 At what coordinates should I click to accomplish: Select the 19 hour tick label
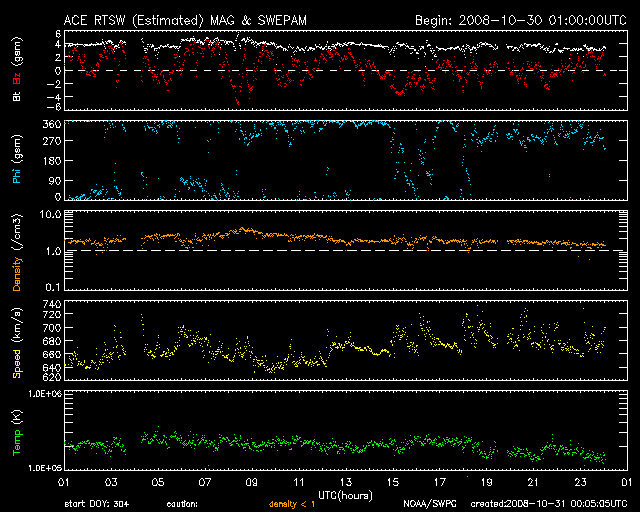pyautogui.click(x=486, y=483)
